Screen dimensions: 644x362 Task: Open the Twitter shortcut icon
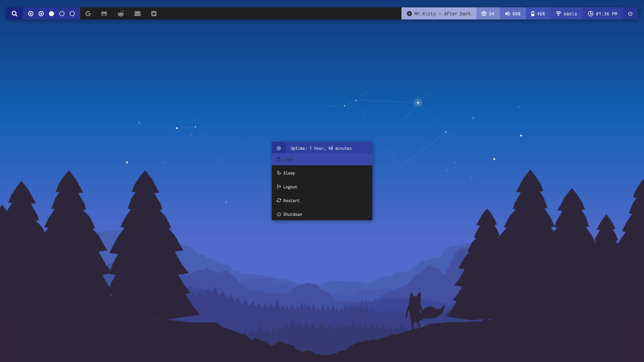(154, 14)
